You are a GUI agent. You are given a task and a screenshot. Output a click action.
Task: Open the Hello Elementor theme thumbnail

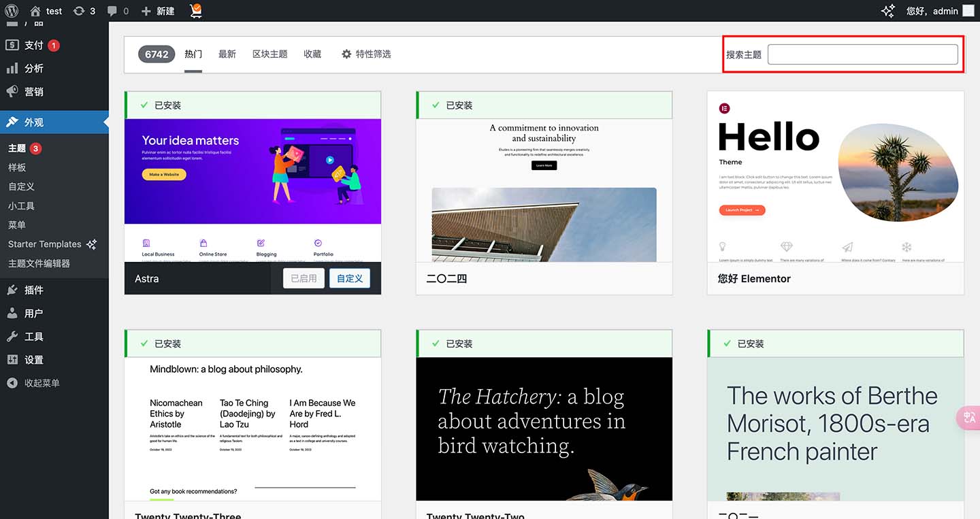836,177
